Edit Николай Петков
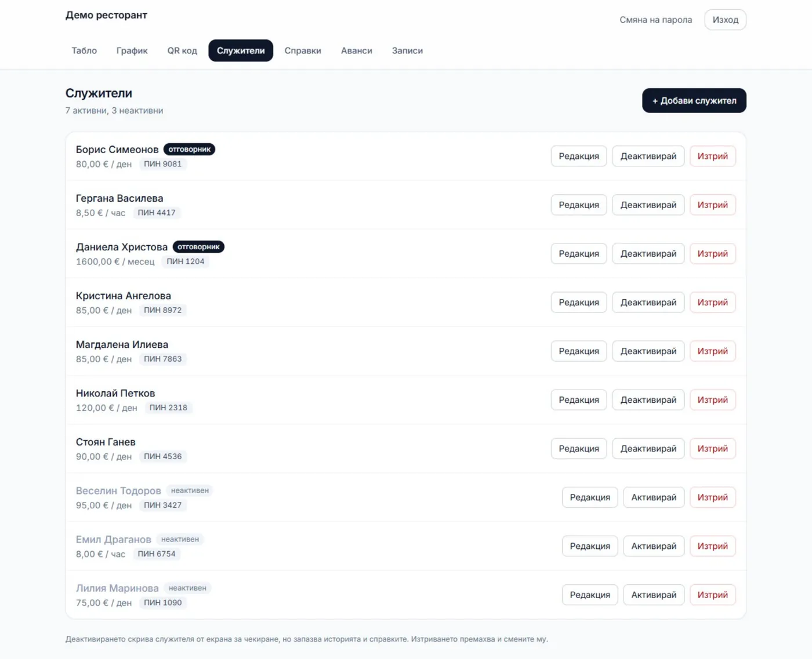The image size is (812, 659). [x=579, y=399]
